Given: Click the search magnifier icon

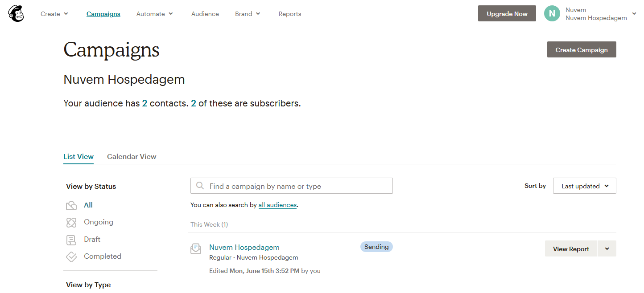Looking at the screenshot, I should pyautogui.click(x=200, y=186).
